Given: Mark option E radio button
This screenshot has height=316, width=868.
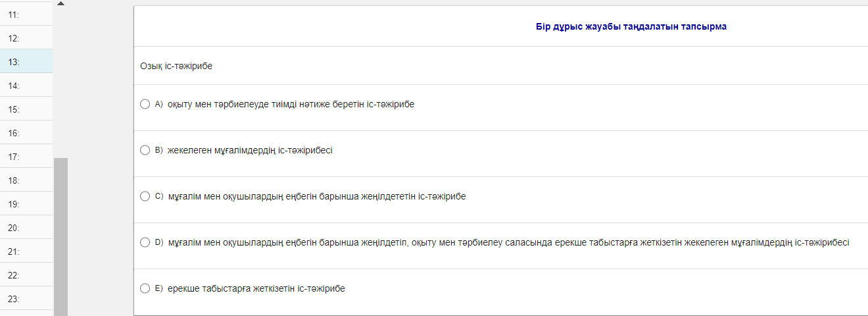Looking at the screenshot, I should pyautogui.click(x=145, y=288).
